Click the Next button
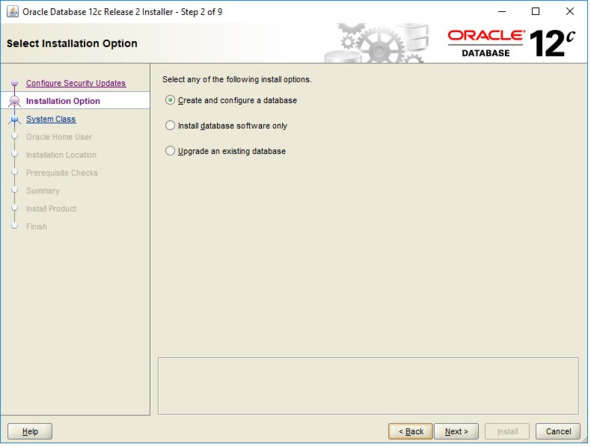 pos(456,432)
